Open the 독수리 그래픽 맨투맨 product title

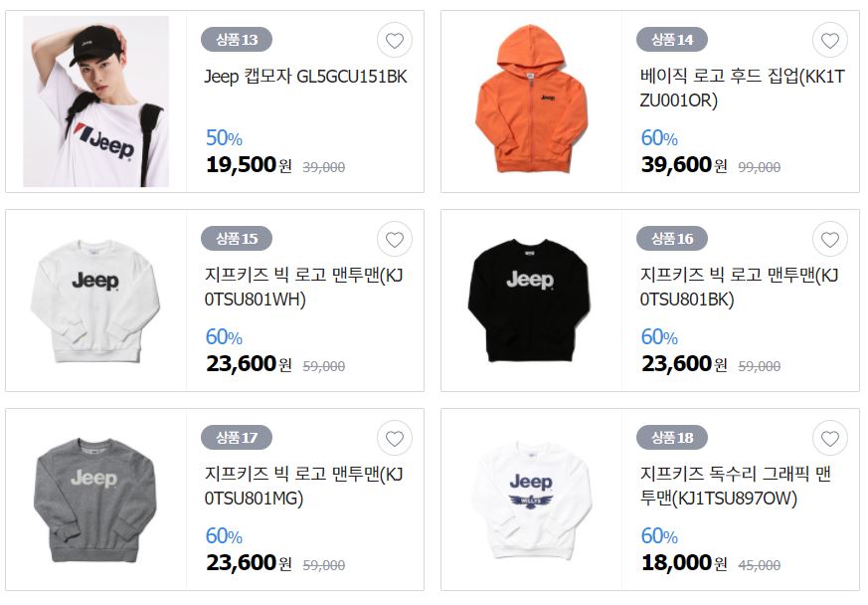tap(736, 486)
